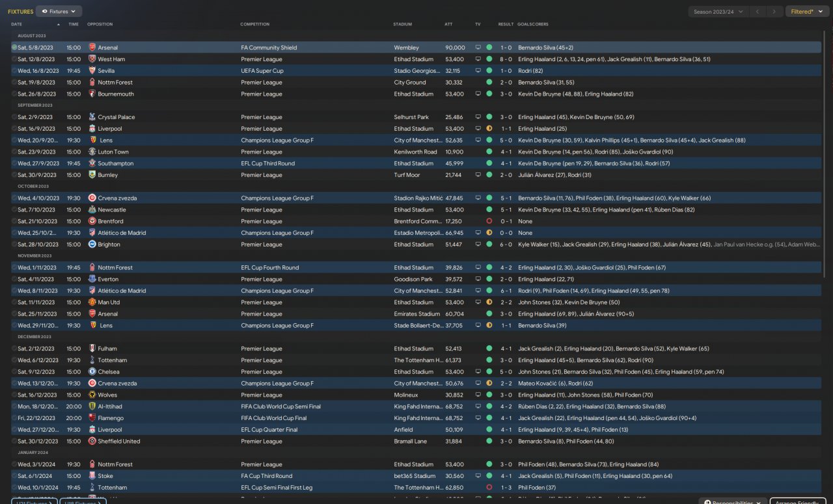Click the Sheffield United club crest
This screenshot has height=504, width=833.
click(92, 441)
